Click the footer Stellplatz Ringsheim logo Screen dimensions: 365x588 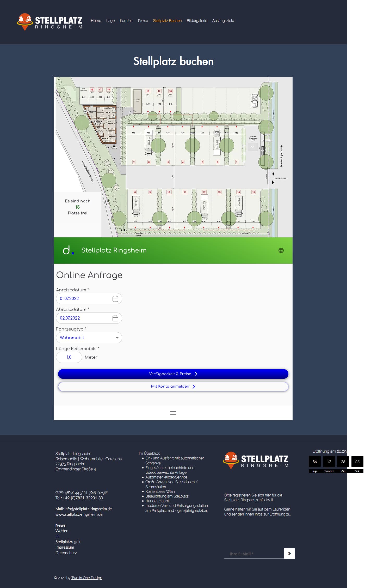(x=256, y=460)
